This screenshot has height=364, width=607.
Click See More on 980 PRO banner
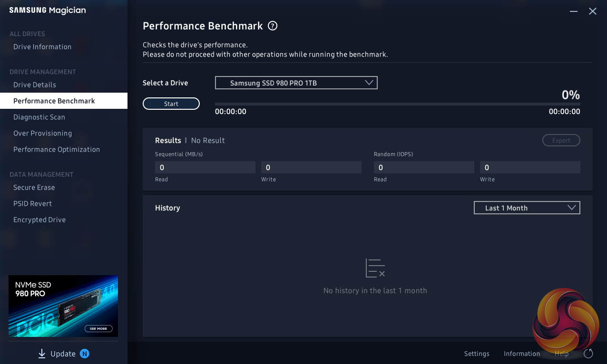(98, 328)
